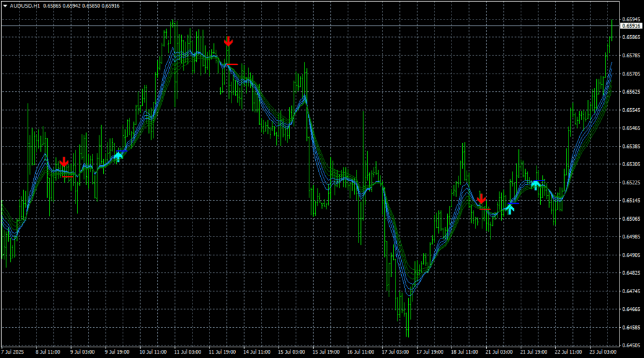Click the 0.65994 price on the scale
The width and height of the screenshot is (644, 358).
631,20
